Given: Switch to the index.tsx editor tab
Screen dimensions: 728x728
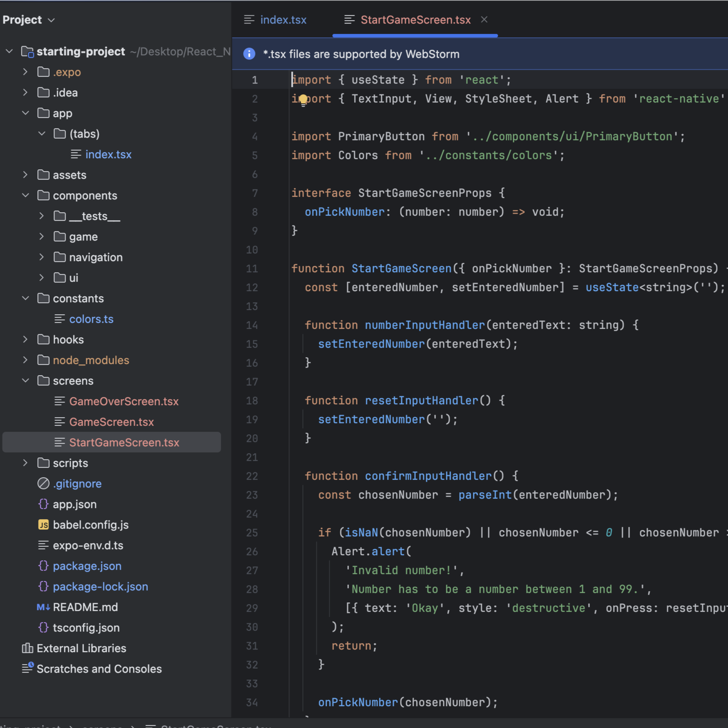Looking at the screenshot, I should pos(275,20).
